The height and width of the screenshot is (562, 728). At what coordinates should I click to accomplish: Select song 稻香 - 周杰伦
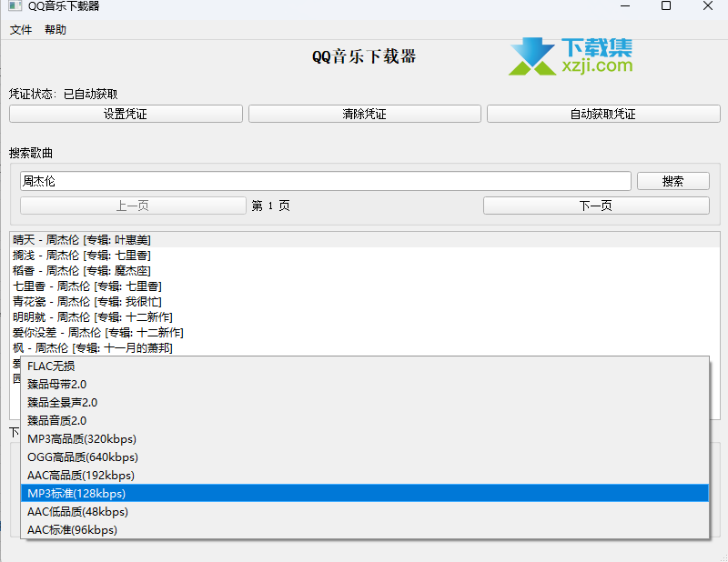tap(365, 271)
